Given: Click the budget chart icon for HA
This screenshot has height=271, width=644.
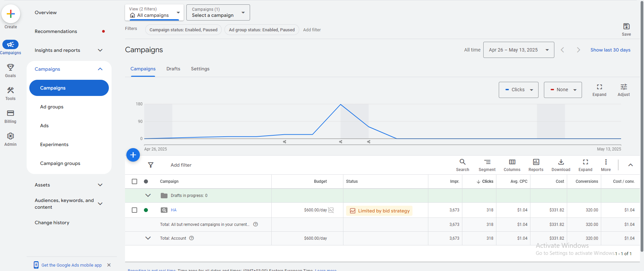Looking at the screenshot, I should coord(331,210).
